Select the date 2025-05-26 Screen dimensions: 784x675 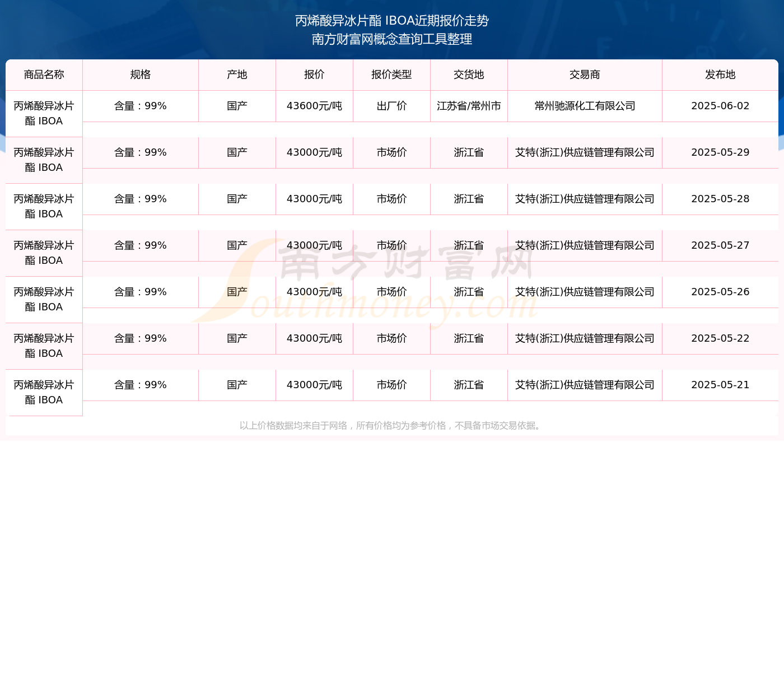pos(720,292)
